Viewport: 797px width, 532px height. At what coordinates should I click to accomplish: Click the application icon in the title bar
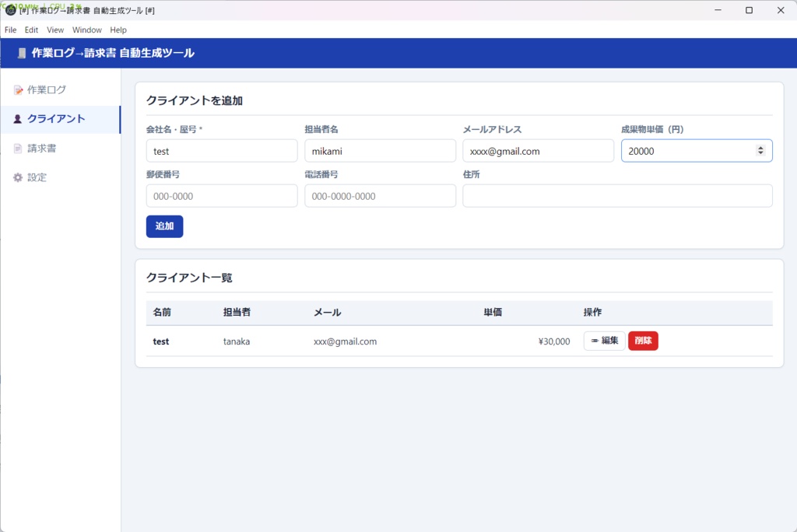click(9, 10)
